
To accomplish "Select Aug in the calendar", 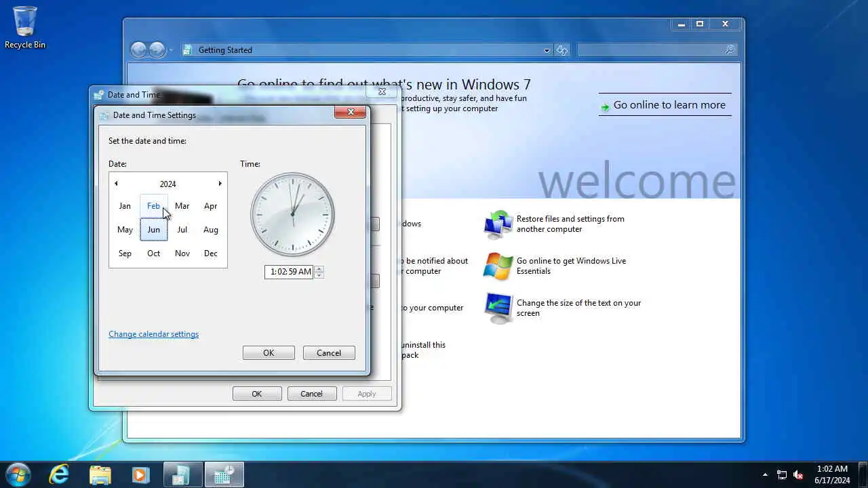I will point(211,230).
